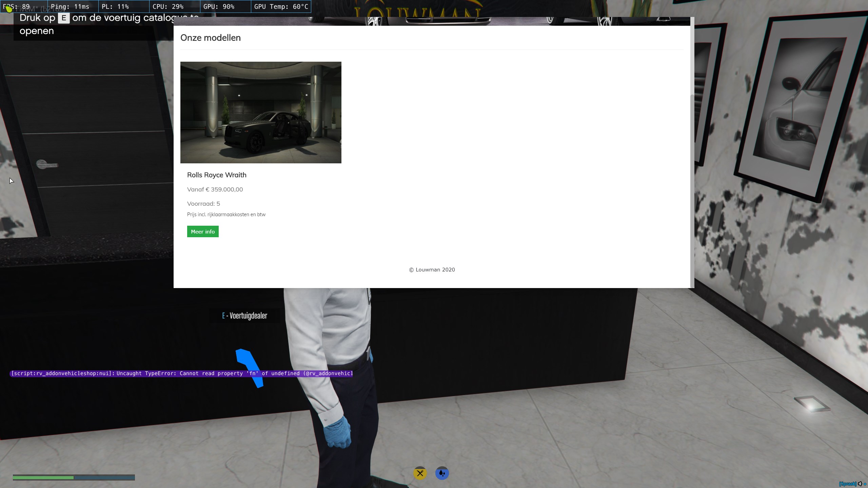Click the speaker voice volume icon
The image size is (868, 488).
point(860,484)
